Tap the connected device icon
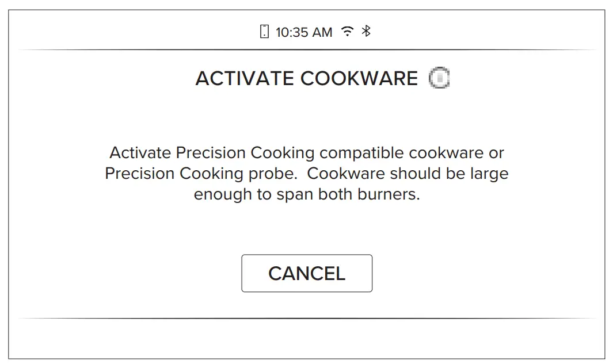 coord(265,32)
